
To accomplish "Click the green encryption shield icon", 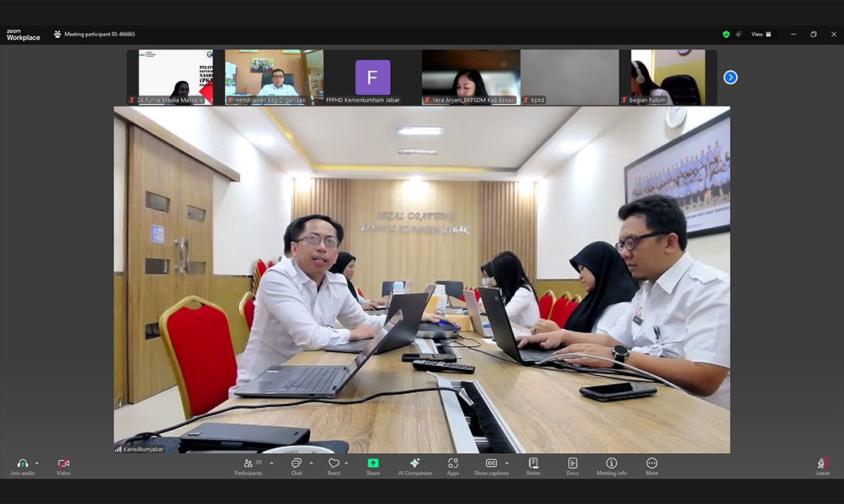I will pos(726,34).
